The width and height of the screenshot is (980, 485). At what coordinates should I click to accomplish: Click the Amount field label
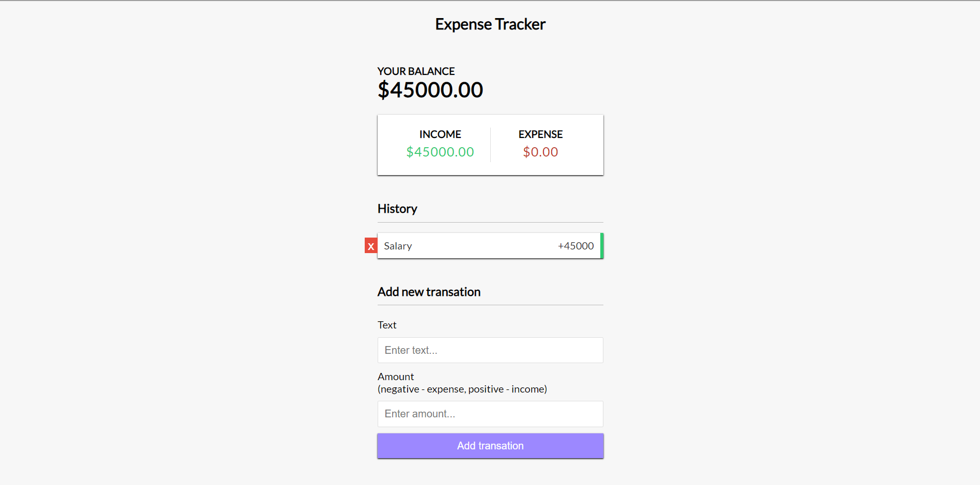click(396, 377)
